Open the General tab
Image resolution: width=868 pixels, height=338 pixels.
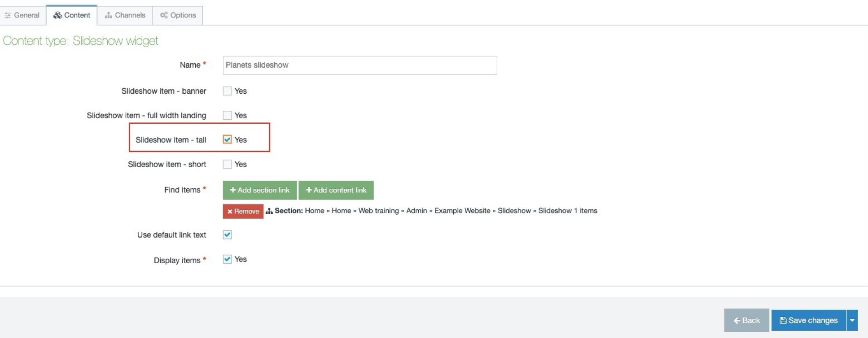click(x=22, y=15)
